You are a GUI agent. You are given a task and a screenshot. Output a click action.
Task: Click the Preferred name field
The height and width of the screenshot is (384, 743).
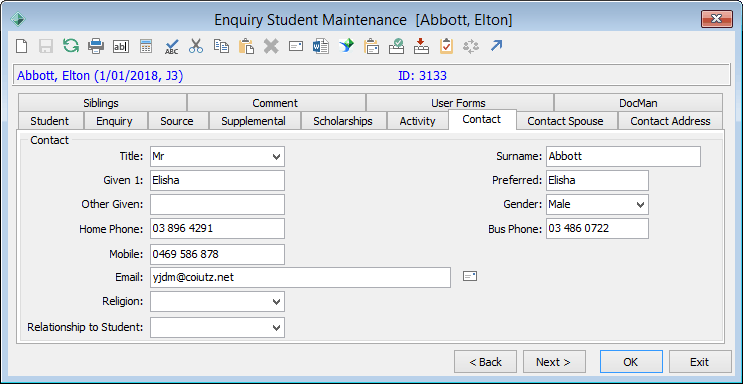pos(597,181)
